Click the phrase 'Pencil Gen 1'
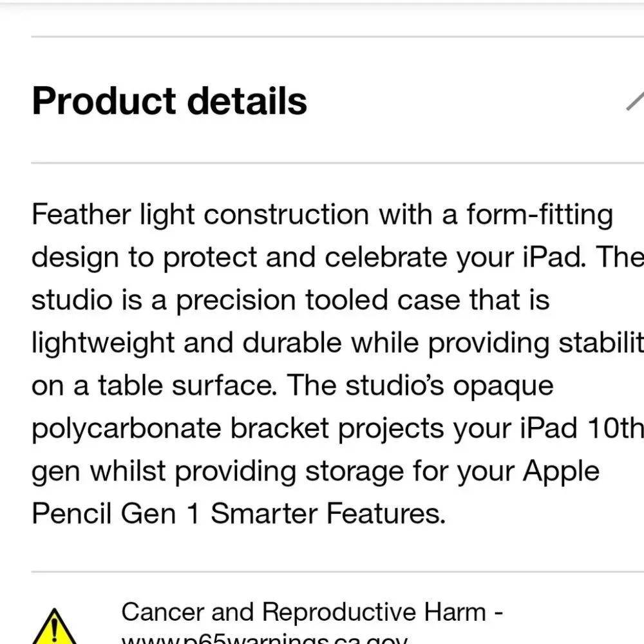The image size is (644, 644). [115, 513]
